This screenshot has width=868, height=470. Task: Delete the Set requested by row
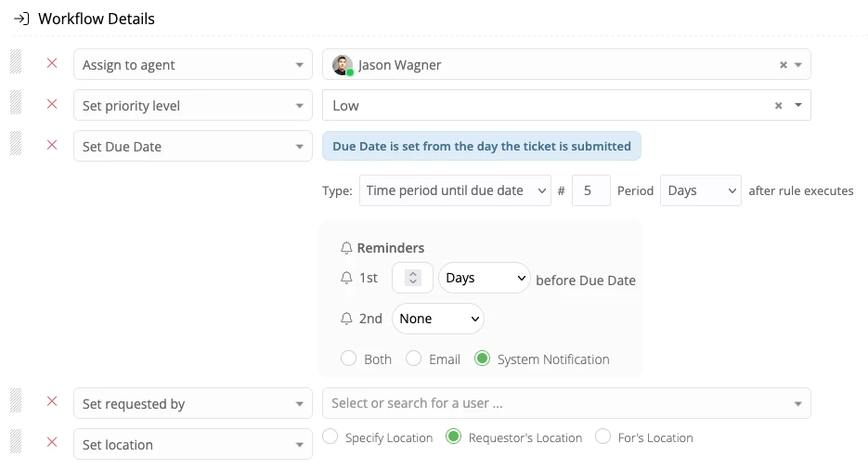pos(52,403)
